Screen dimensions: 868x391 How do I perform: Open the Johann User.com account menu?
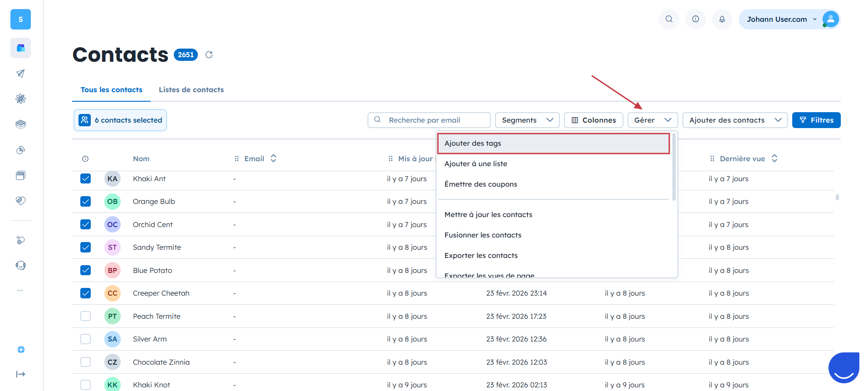click(789, 19)
